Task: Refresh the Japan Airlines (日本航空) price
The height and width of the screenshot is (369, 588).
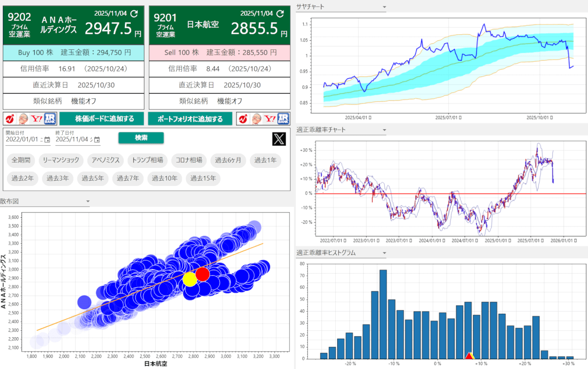Action: point(280,14)
